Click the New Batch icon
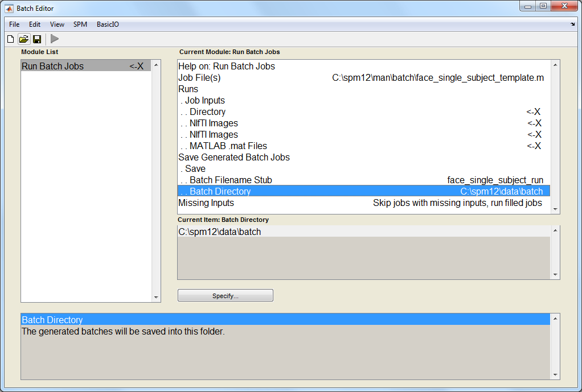The width and height of the screenshot is (582, 392). 10,39
